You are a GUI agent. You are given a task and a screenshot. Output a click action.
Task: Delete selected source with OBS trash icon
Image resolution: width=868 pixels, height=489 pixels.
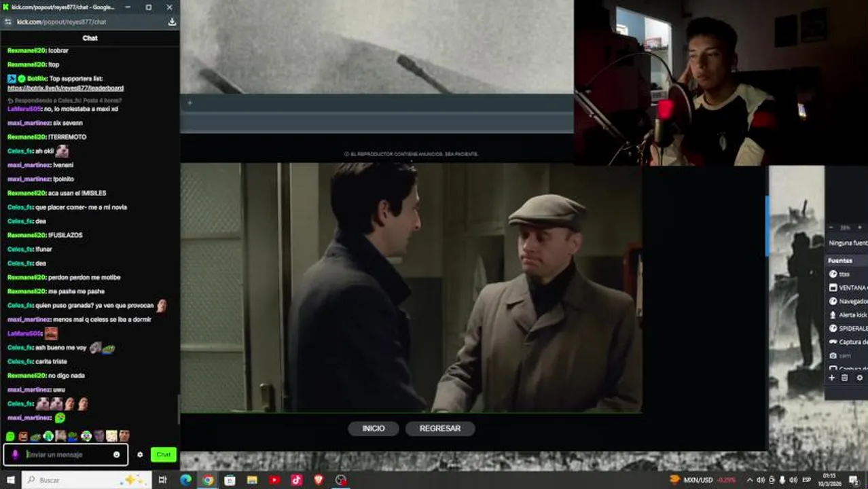(845, 378)
